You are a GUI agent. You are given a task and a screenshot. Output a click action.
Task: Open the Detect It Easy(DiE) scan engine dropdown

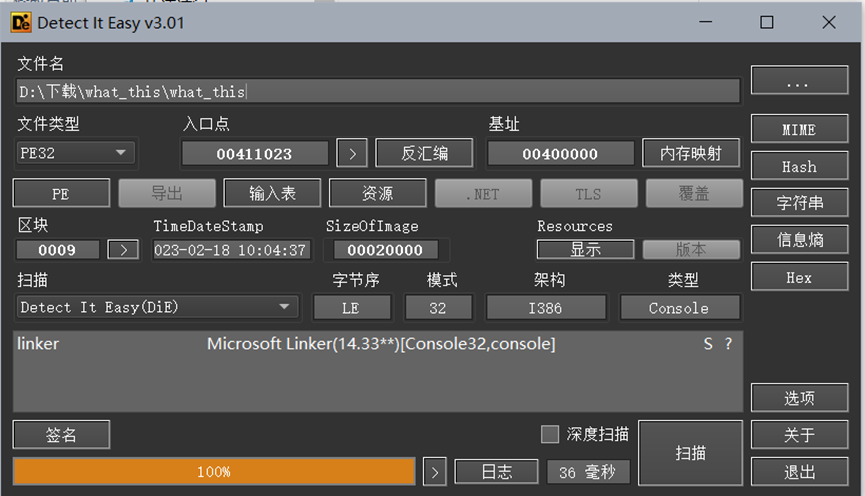[x=157, y=307]
